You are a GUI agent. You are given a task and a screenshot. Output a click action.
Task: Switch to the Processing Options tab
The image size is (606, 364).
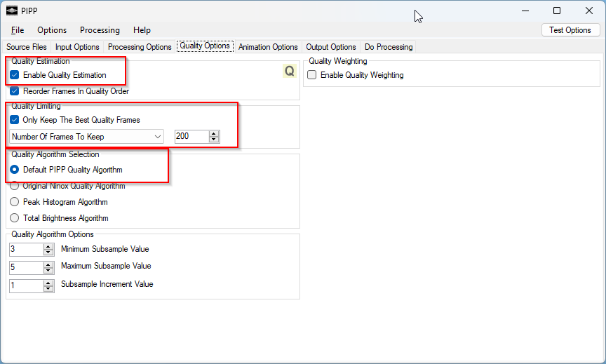click(x=140, y=47)
